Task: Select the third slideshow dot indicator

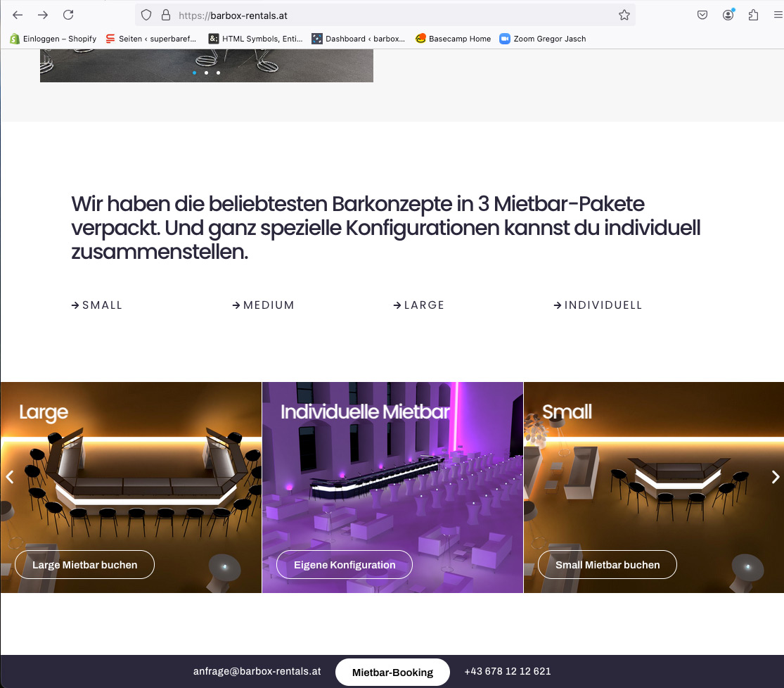Action: [x=219, y=72]
